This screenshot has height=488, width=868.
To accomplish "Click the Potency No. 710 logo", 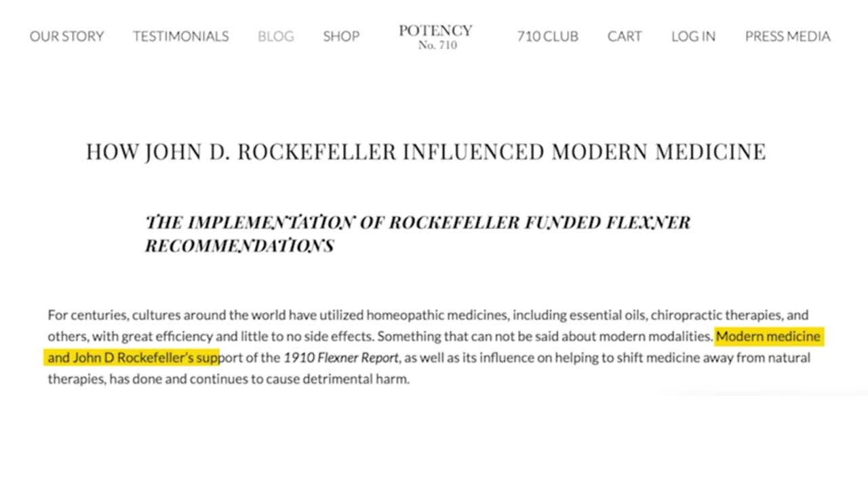I will [x=436, y=37].
